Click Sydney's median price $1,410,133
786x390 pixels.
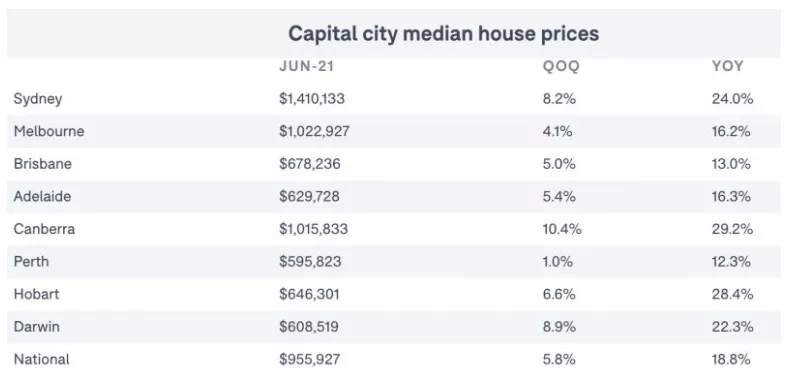[312, 99]
